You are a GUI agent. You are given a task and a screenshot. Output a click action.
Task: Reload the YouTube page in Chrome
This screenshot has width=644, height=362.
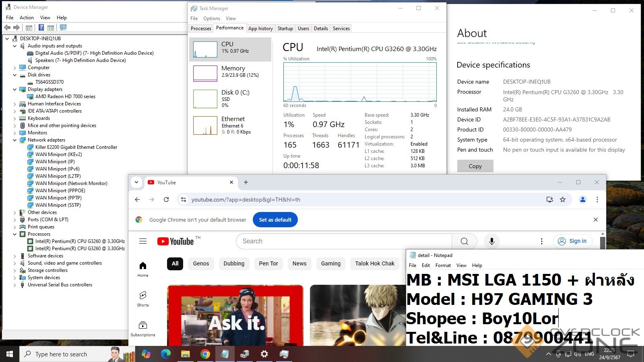point(166,200)
